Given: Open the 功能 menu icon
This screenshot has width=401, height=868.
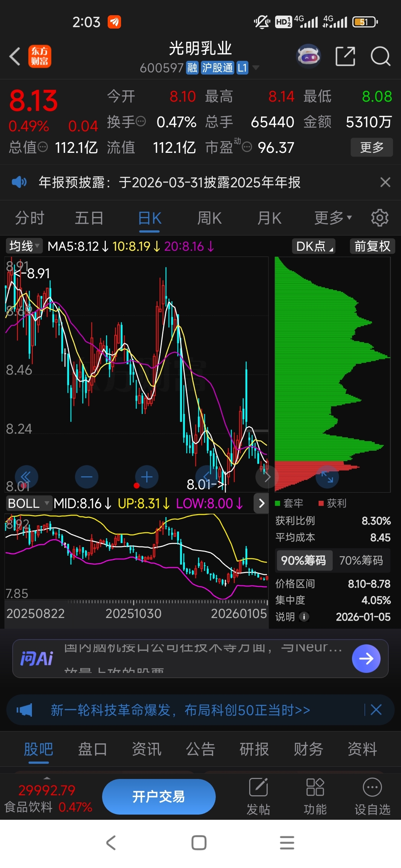Looking at the screenshot, I should [315, 796].
